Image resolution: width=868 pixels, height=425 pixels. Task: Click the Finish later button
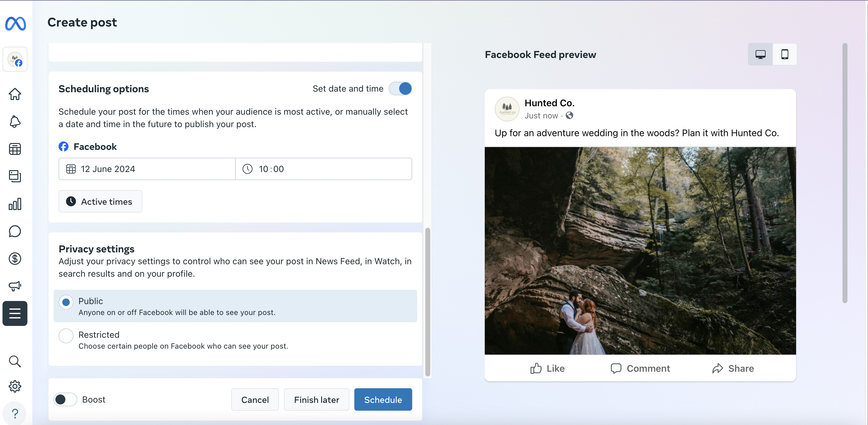pos(316,400)
